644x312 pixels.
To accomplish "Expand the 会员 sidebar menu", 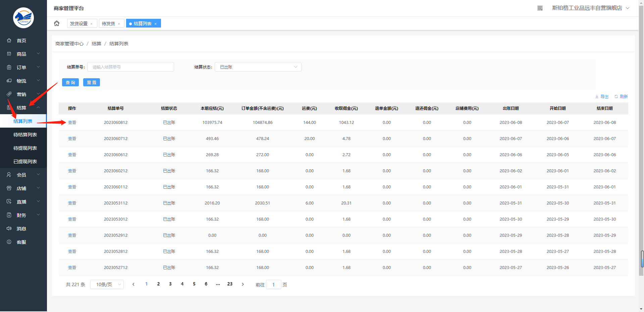I will [x=38, y=174].
